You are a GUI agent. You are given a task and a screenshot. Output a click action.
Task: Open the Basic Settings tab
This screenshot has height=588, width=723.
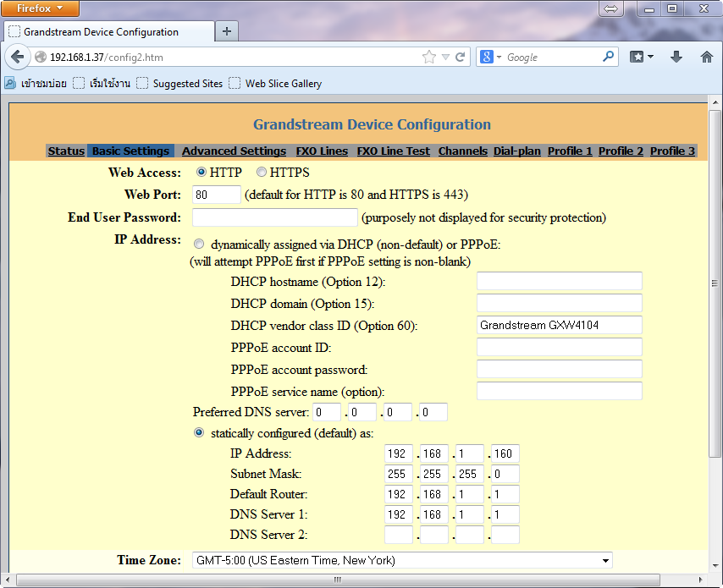(x=131, y=151)
